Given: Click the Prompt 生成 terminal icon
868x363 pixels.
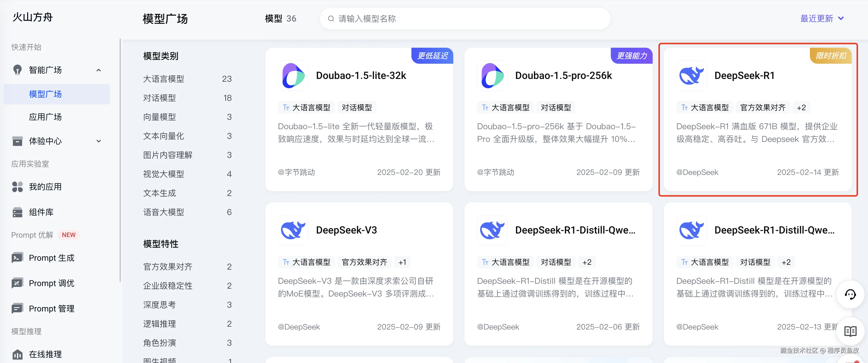Looking at the screenshot, I should click(17, 258).
